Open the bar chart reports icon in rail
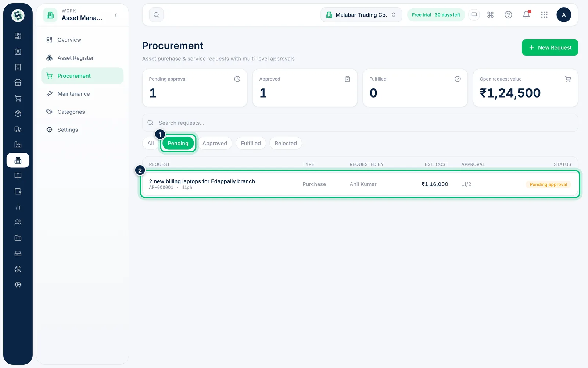588x368 pixels. (18, 207)
